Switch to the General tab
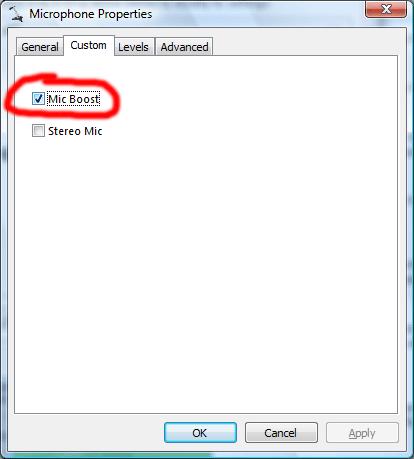Screen dimensions: 414x459 click(x=40, y=47)
